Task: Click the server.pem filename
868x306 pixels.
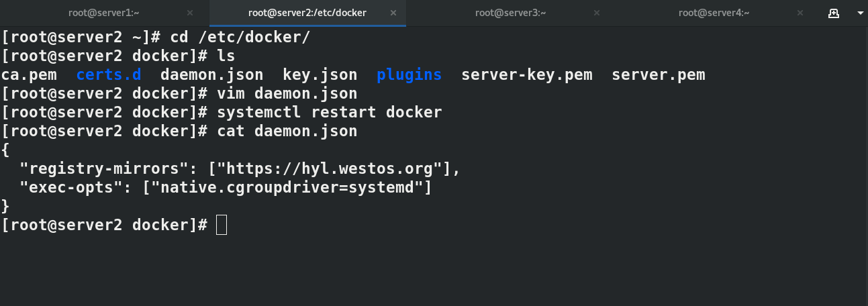Action: pyautogui.click(x=659, y=75)
